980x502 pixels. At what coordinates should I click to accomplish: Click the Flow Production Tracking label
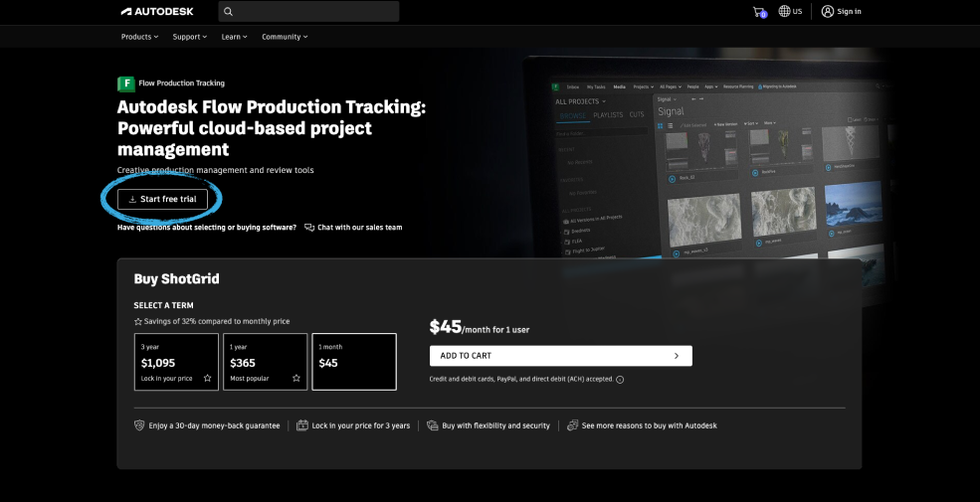[181, 84]
